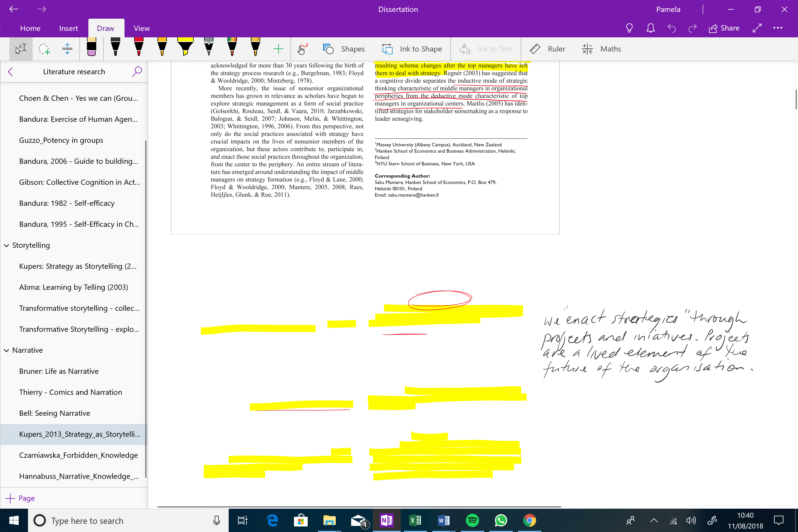
Task: Navigate forward with the right arrow
Action: tap(41, 9)
